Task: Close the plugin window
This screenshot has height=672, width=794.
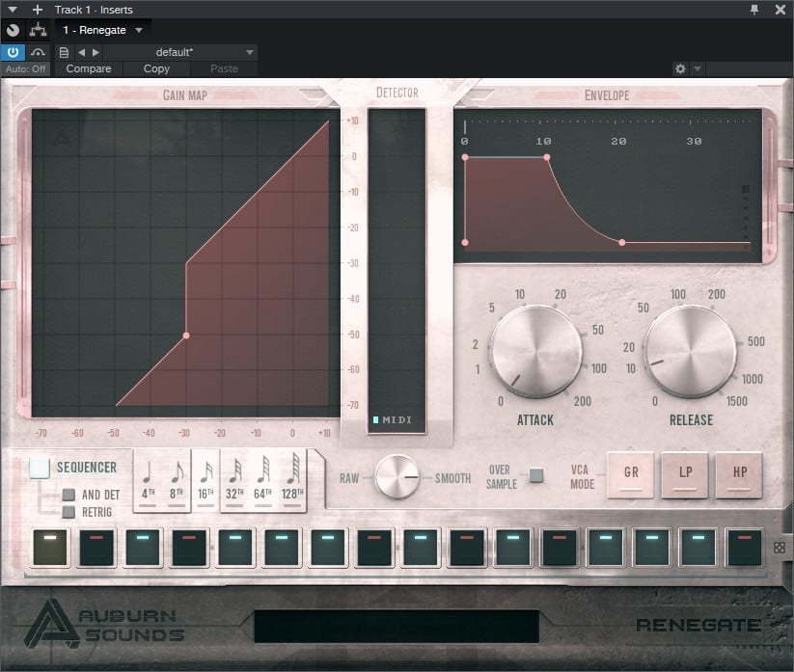Action: point(780,10)
